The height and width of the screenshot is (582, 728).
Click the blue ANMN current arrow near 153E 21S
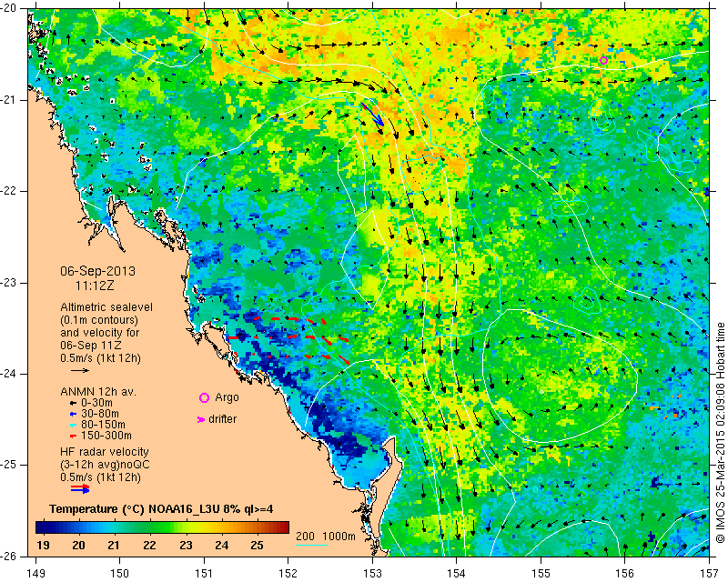(x=373, y=115)
